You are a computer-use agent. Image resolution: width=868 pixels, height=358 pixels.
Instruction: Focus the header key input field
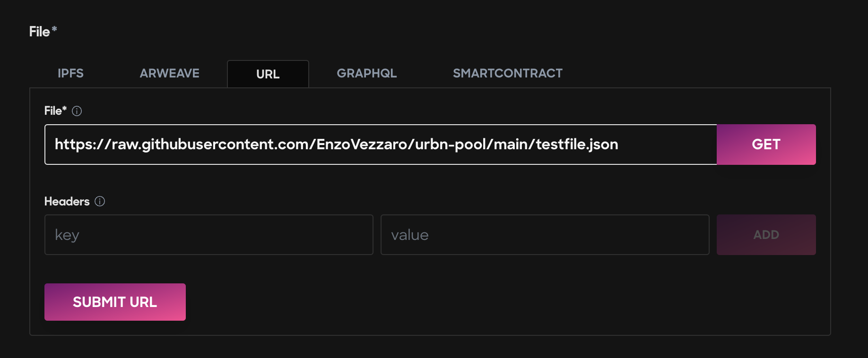(208, 235)
